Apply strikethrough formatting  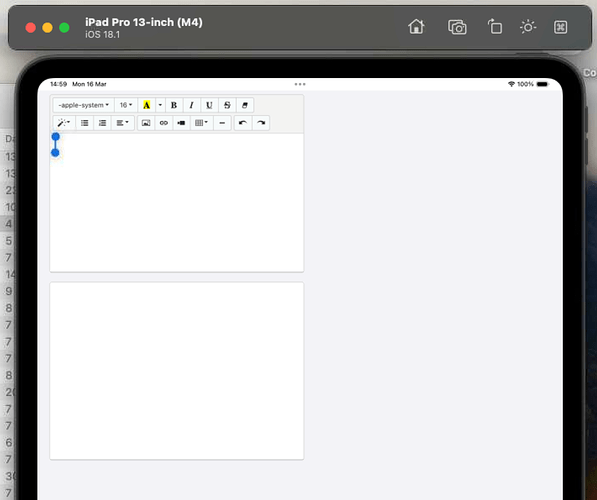click(227, 105)
